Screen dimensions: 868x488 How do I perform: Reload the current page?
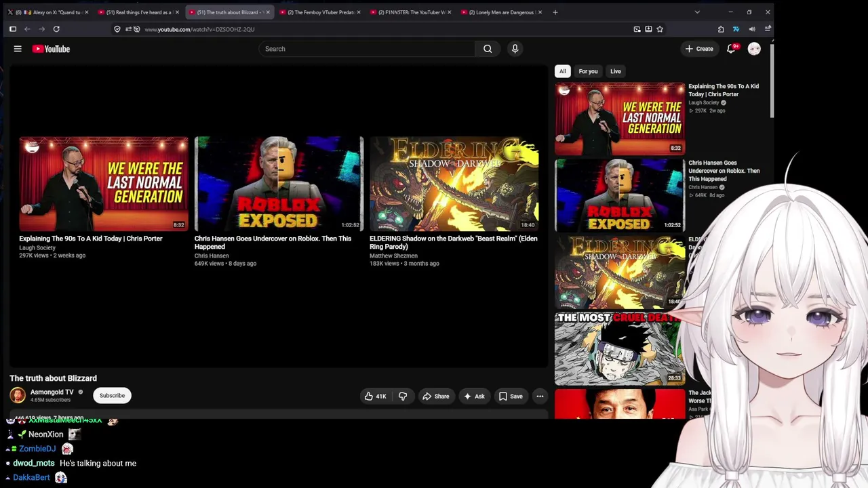pyautogui.click(x=56, y=29)
